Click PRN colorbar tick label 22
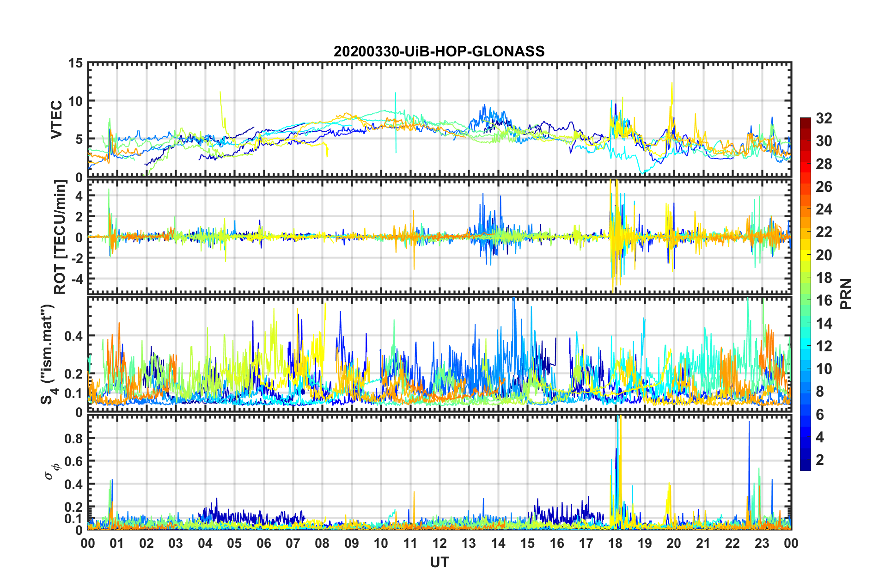 [824, 232]
